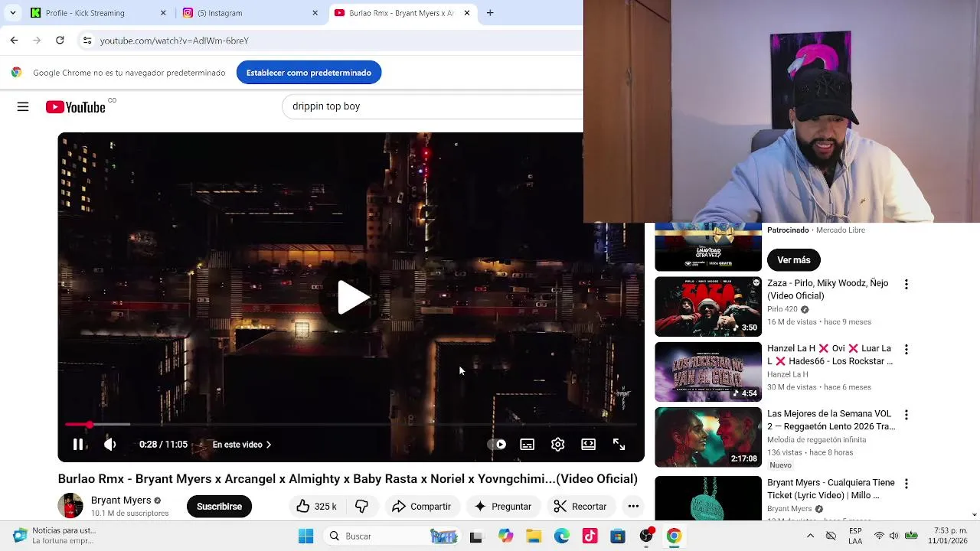The width and height of the screenshot is (980, 551).
Task: Switch to theater mode
Action: click(x=588, y=445)
